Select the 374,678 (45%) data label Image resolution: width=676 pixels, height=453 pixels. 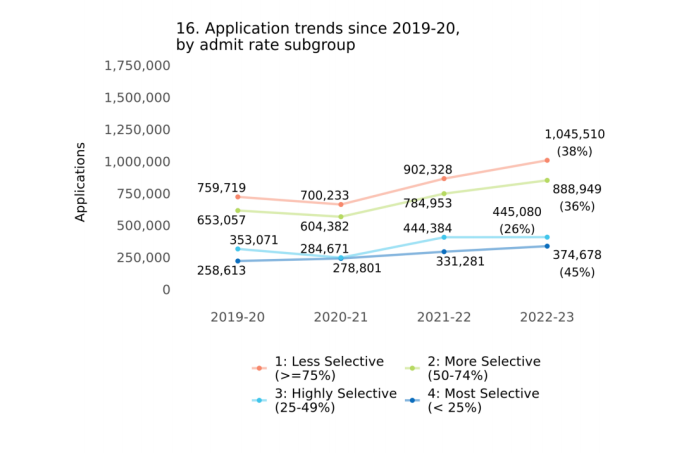576,263
